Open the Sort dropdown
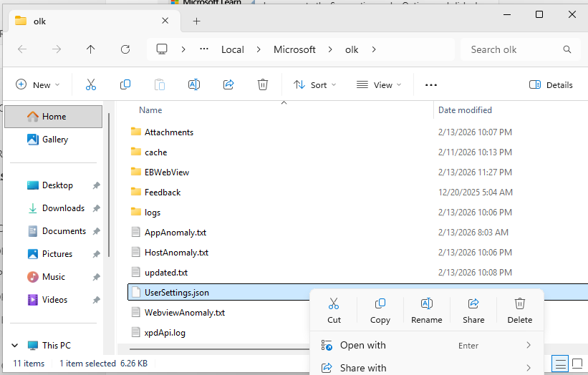588x375 pixels. point(314,85)
